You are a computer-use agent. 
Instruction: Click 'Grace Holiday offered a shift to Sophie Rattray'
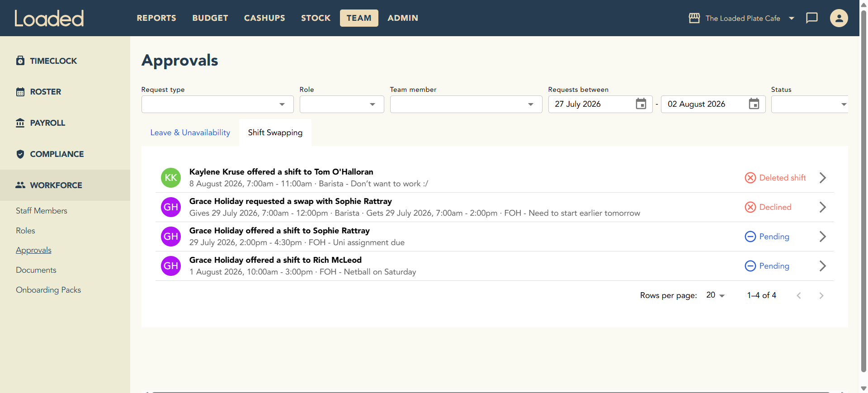click(x=279, y=231)
